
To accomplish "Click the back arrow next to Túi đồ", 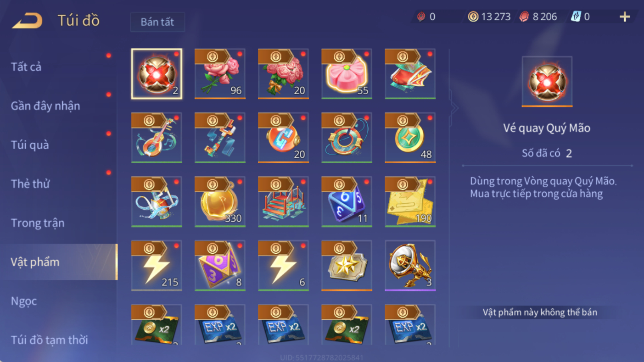I will click(x=27, y=21).
